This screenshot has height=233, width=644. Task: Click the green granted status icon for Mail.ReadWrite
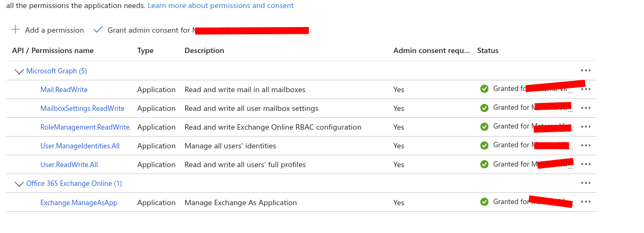(485, 89)
